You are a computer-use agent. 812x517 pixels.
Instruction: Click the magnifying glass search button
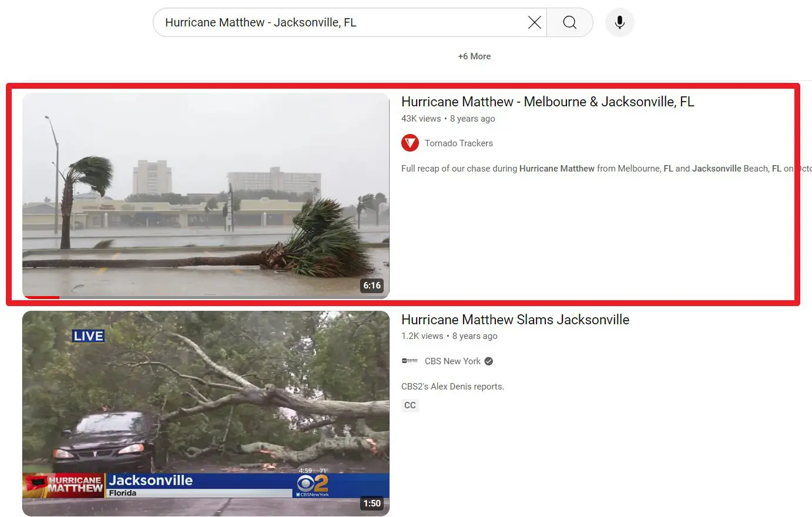tap(570, 23)
